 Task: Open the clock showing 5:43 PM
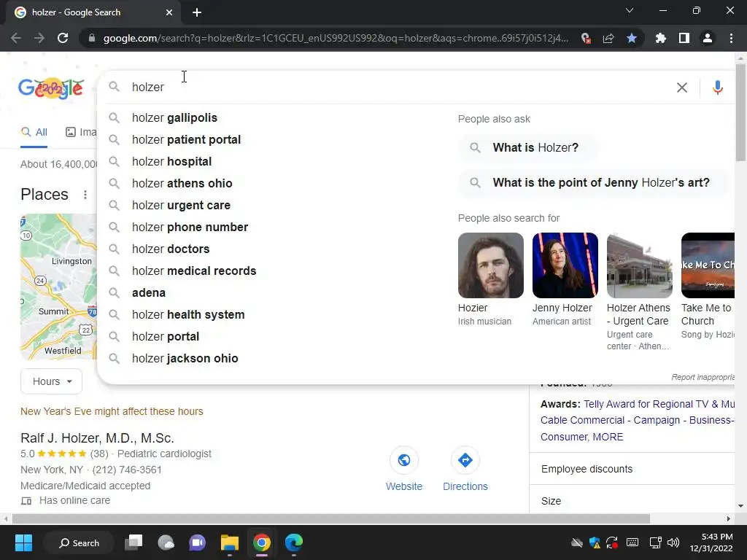coord(711,542)
